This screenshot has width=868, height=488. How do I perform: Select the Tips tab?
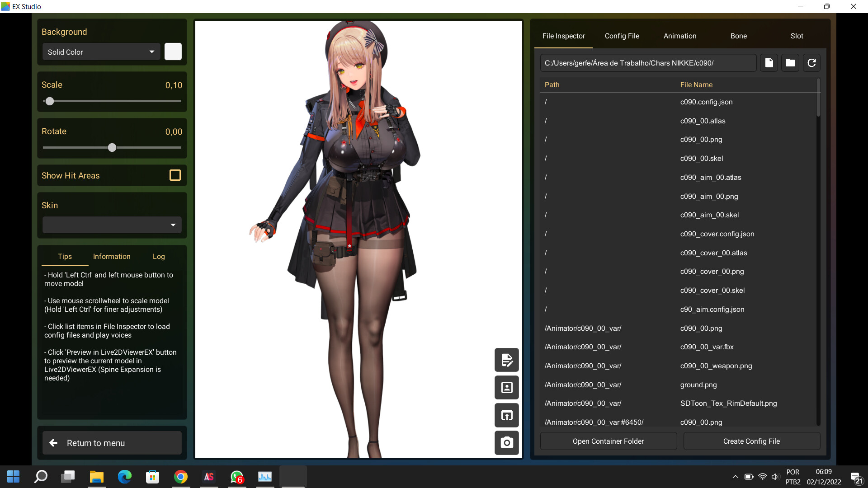tap(65, 256)
